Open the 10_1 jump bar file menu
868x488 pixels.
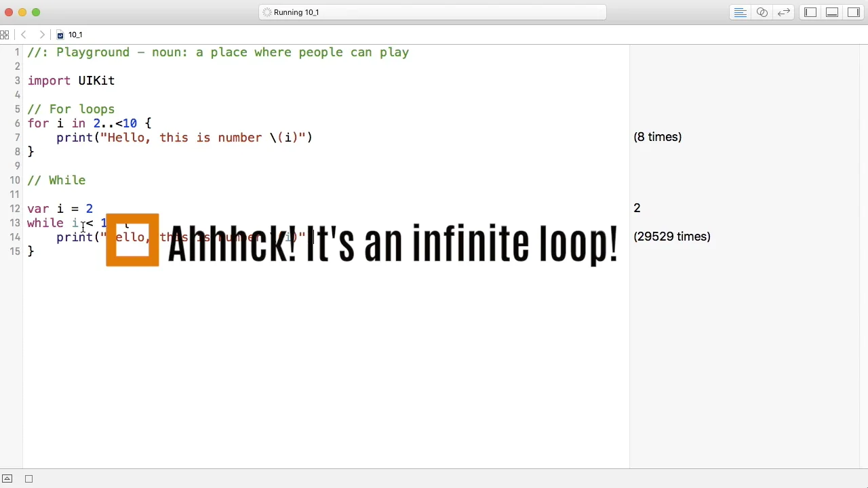pos(70,35)
